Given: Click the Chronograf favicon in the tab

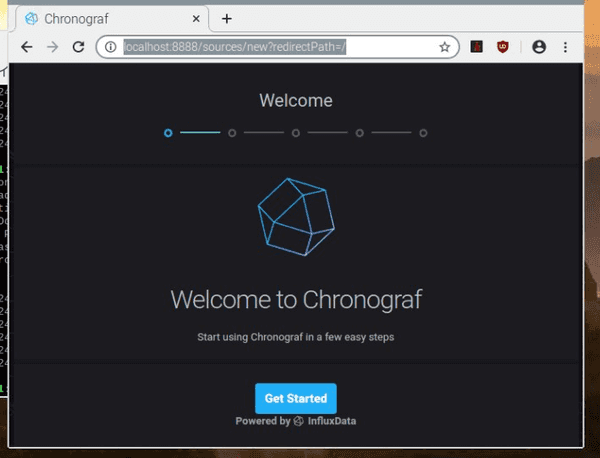Looking at the screenshot, I should click(31, 18).
